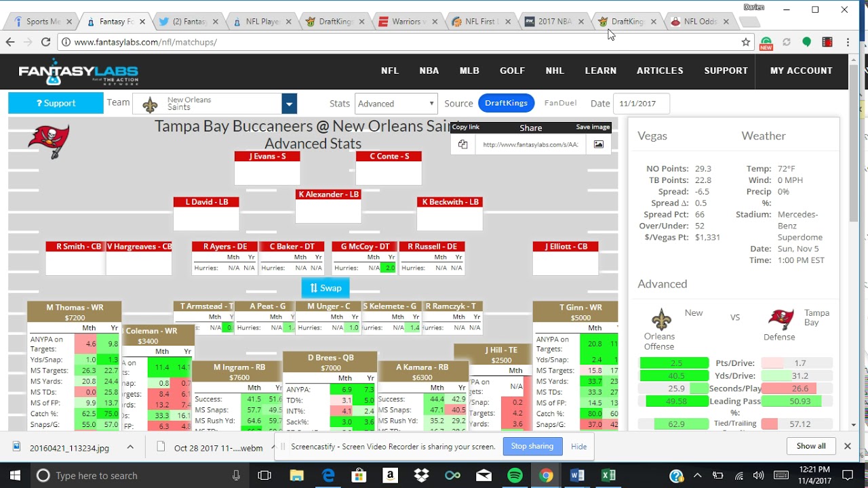
Task: Switch to Excel on the taskbar
Action: pyautogui.click(x=608, y=475)
